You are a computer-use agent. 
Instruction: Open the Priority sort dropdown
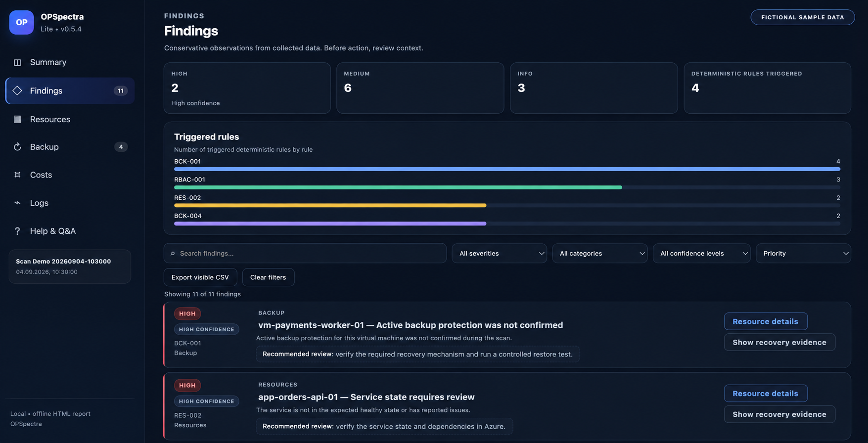click(803, 253)
